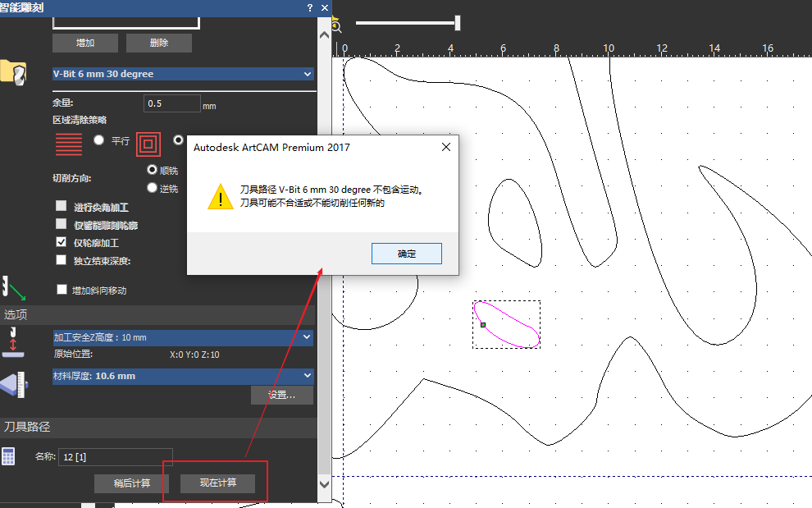The width and height of the screenshot is (812, 508).
Task: Enable the independent finish depth checkbox
Action: pyautogui.click(x=62, y=259)
